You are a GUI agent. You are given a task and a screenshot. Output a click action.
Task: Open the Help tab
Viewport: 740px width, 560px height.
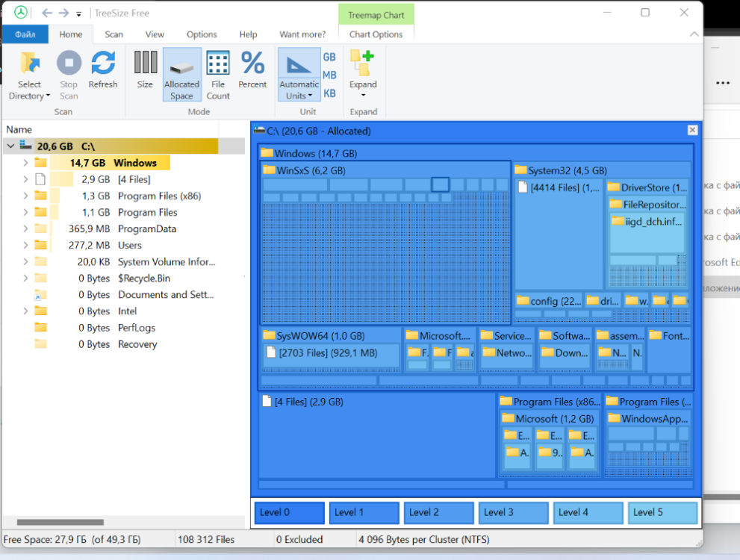click(248, 34)
